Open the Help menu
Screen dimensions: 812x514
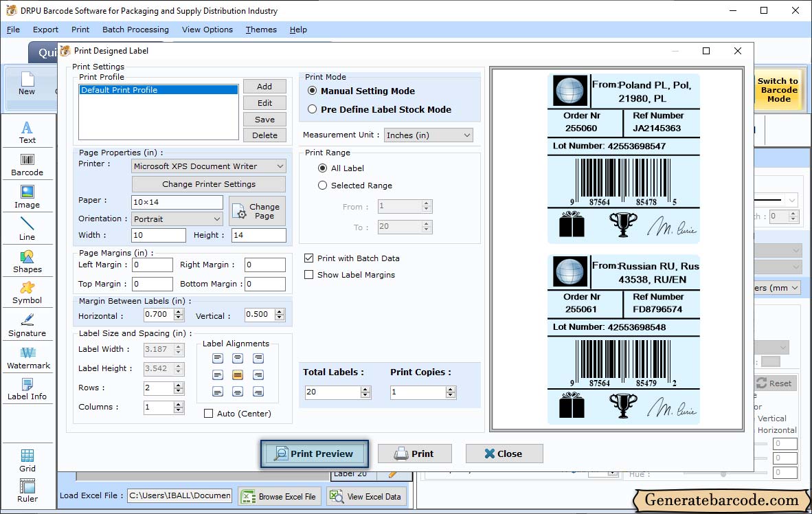point(298,30)
